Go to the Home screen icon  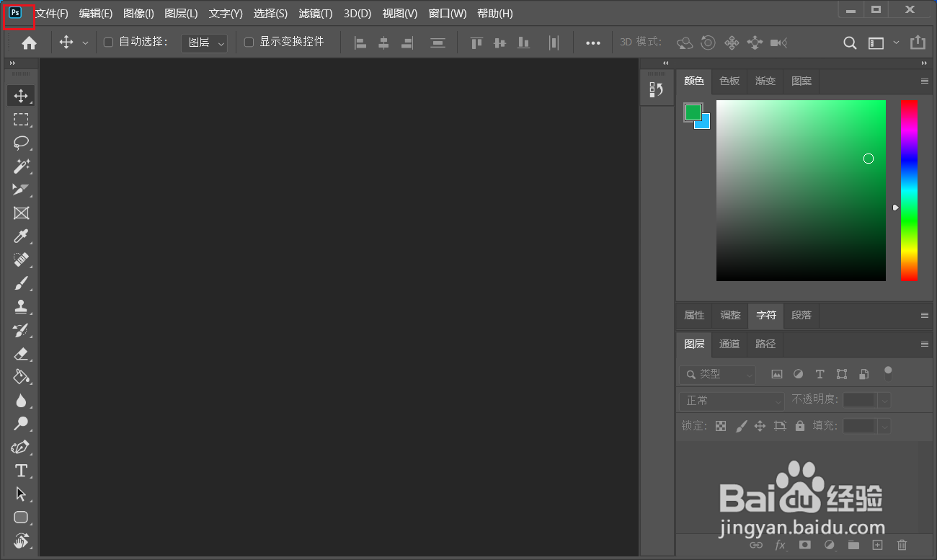tap(29, 43)
